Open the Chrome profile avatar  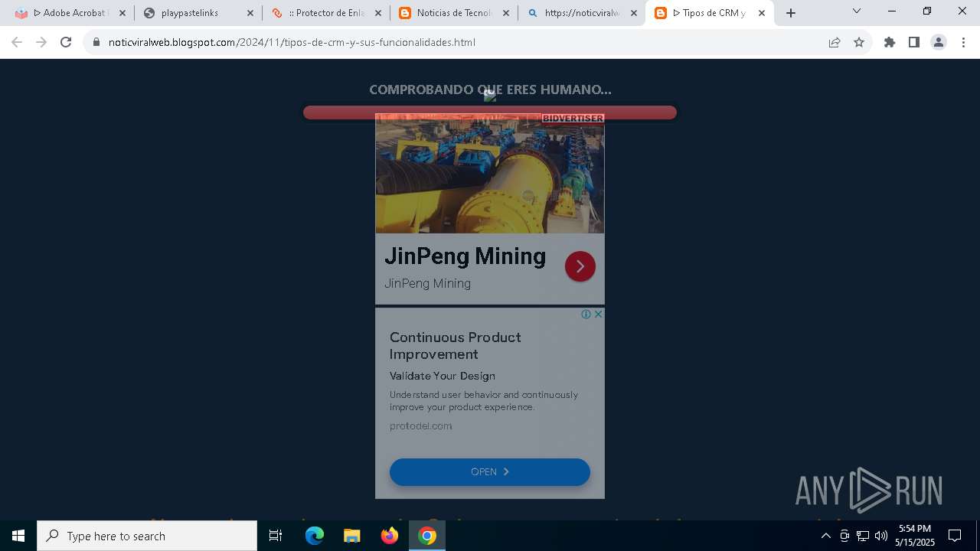click(939, 42)
